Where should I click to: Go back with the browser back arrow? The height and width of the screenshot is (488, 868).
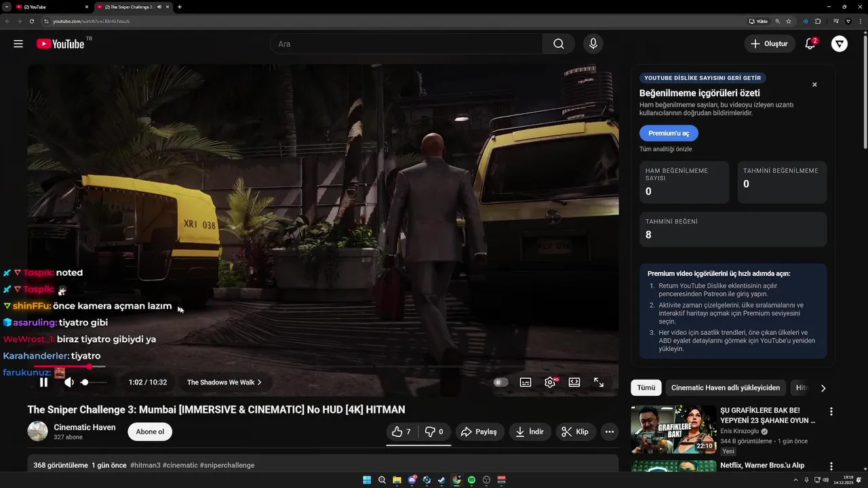[x=7, y=21]
